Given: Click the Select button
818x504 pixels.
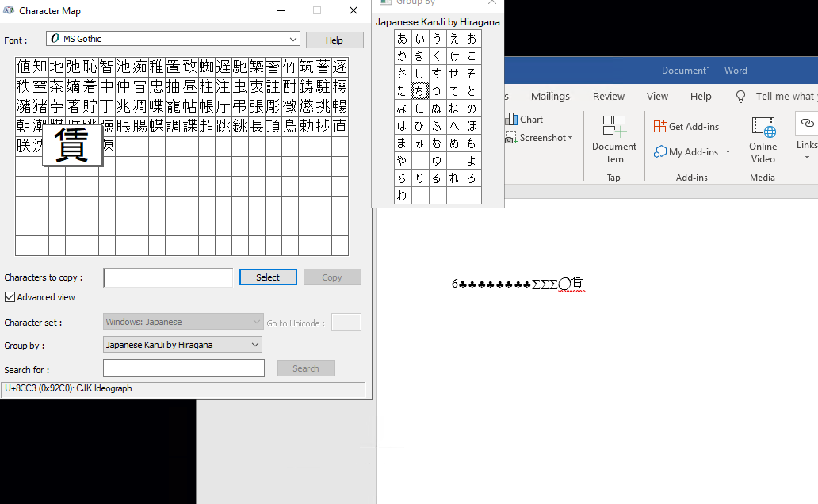Looking at the screenshot, I should (x=268, y=277).
